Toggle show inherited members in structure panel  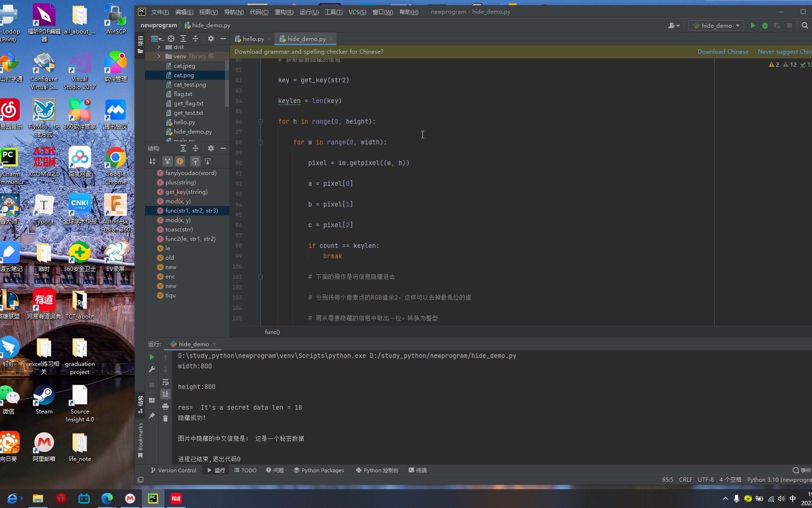click(x=167, y=161)
